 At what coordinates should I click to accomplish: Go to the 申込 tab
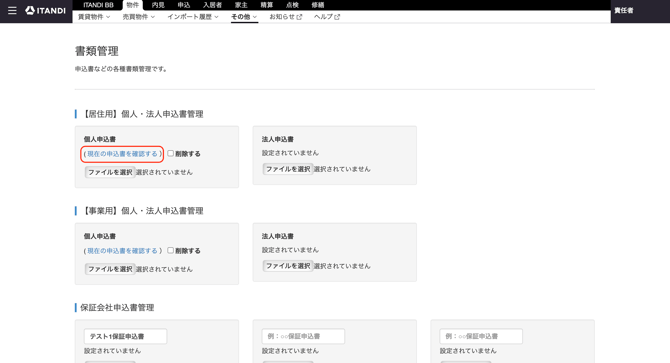[184, 5]
